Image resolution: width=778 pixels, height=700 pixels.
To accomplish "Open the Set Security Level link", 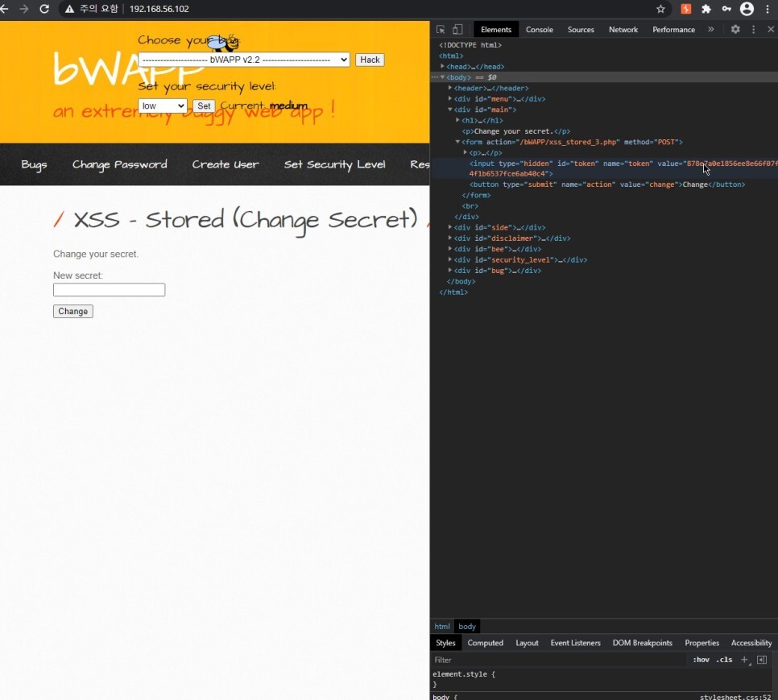I will tap(334, 164).
